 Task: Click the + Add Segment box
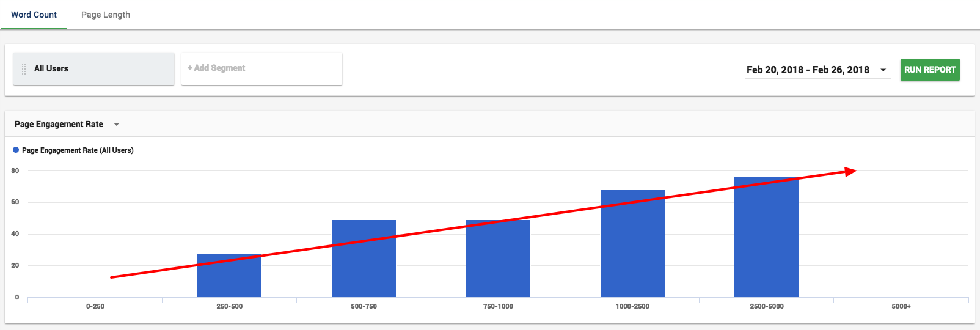click(261, 68)
